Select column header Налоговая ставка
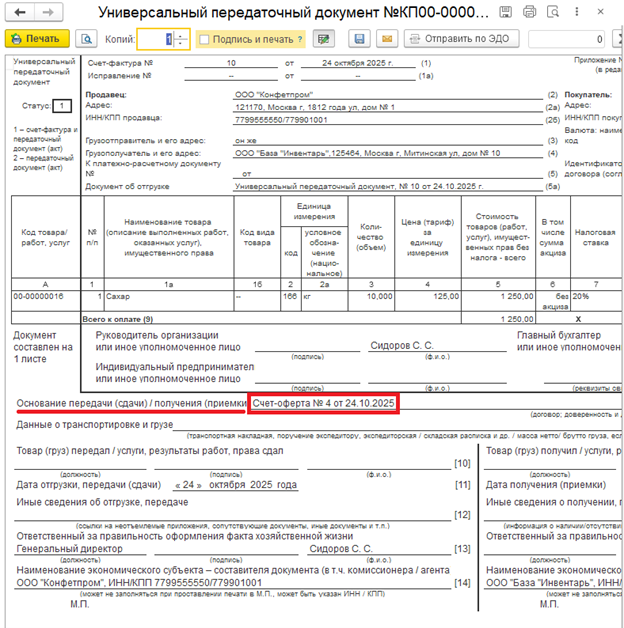Viewport: 624px width, 628px height. (x=595, y=238)
